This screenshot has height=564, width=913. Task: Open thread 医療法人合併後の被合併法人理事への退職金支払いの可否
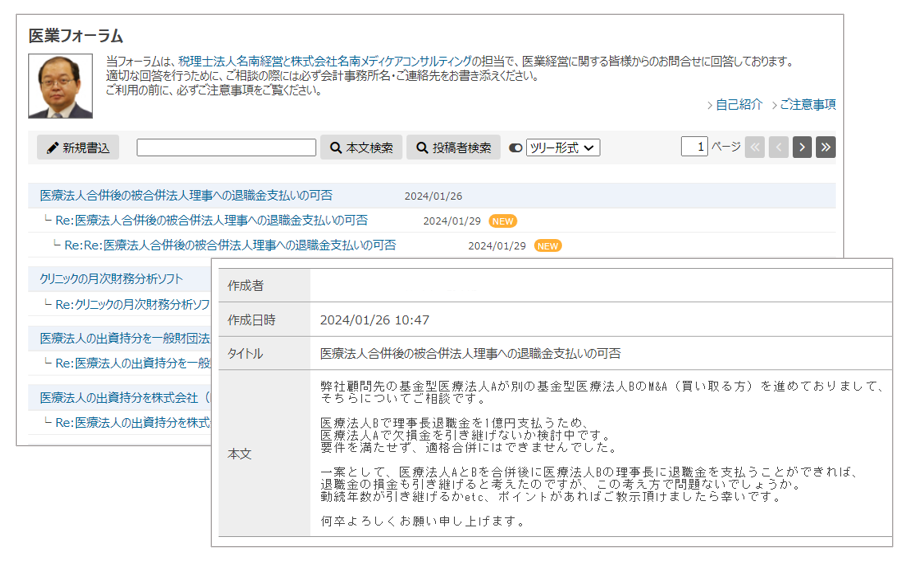(x=186, y=196)
